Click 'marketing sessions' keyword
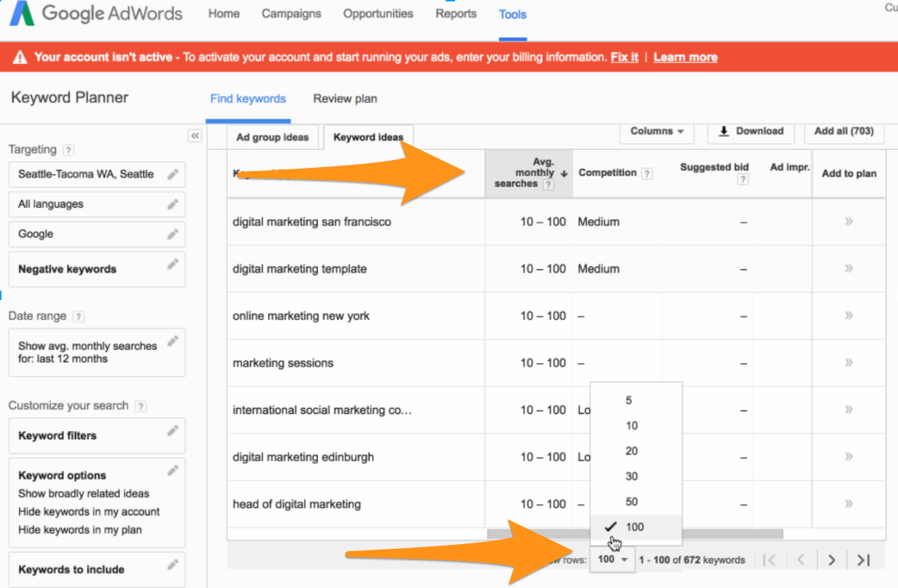 (x=283, y=363)
